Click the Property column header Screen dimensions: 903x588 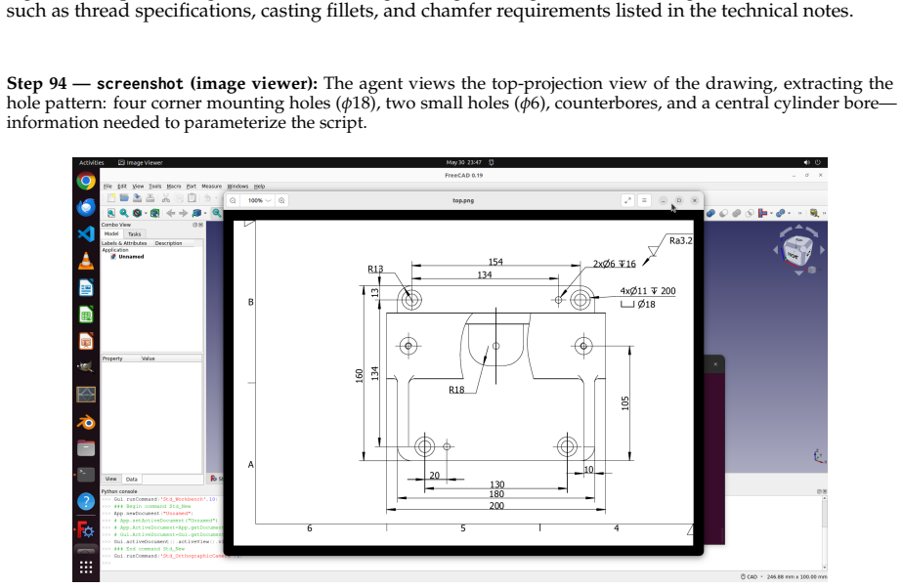(112, 358)
